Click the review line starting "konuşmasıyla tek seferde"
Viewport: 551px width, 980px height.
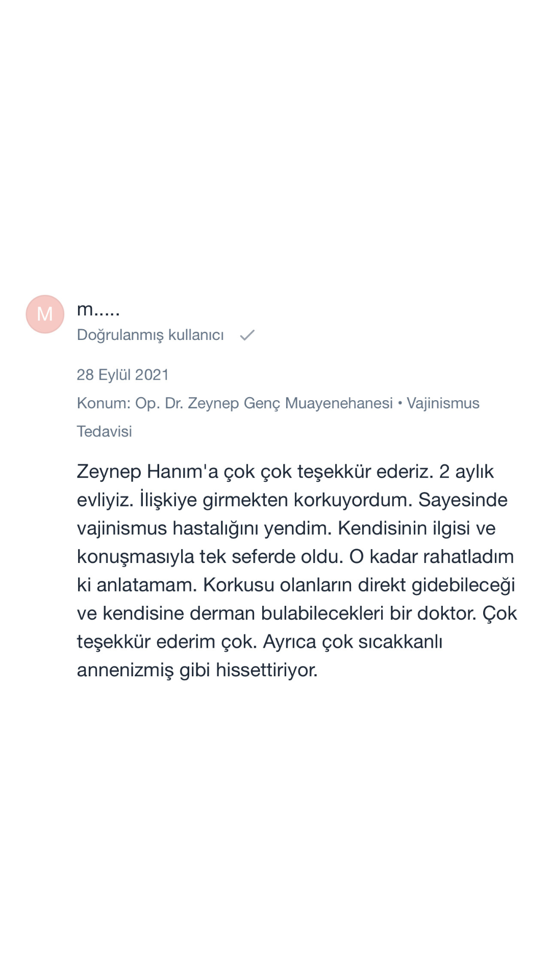point(295,556)
